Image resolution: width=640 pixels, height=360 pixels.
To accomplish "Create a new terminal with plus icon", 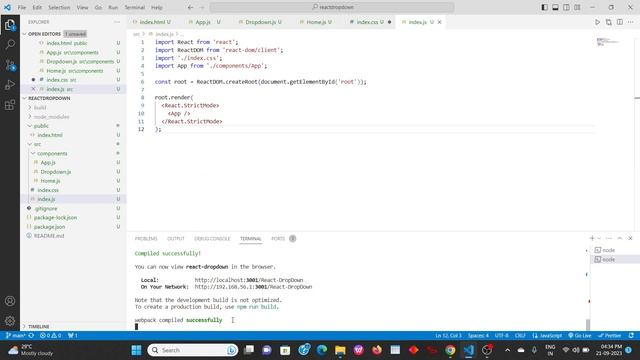I will pyautogui.click(x=592, y=238).
